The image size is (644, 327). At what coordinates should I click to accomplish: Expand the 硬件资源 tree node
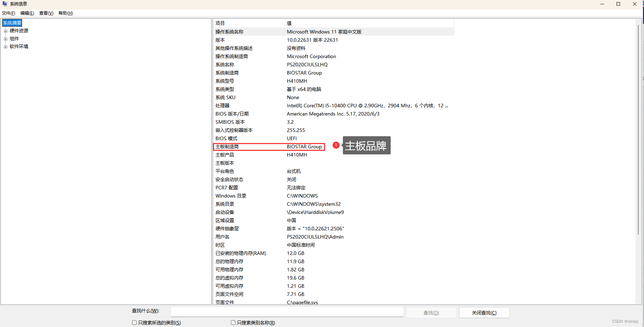(x=6, y=31)
